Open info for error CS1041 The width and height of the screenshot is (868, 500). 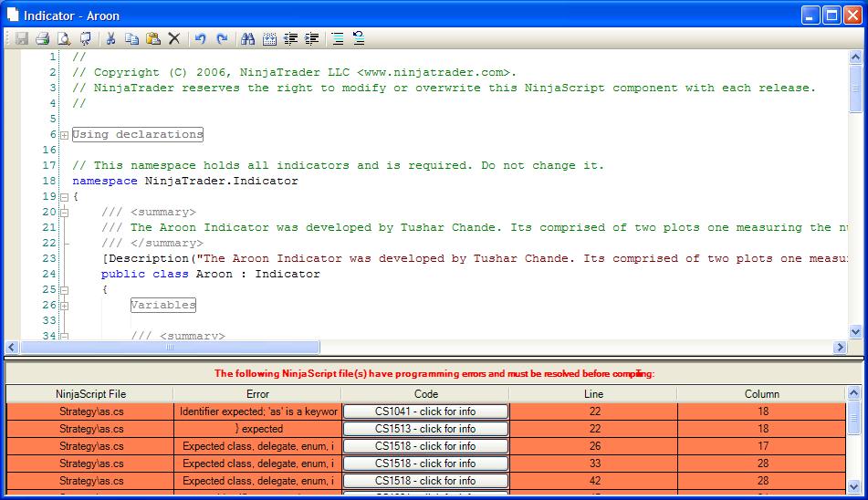point(425,411)
